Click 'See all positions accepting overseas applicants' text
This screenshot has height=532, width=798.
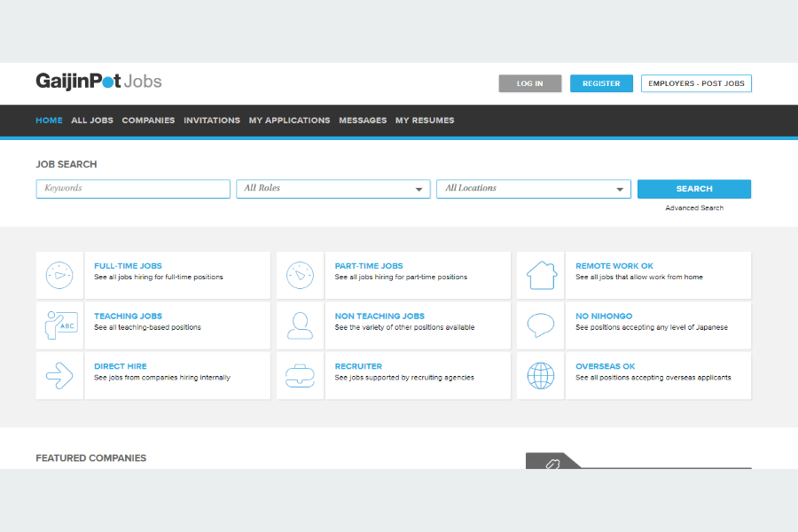(653, 378)
